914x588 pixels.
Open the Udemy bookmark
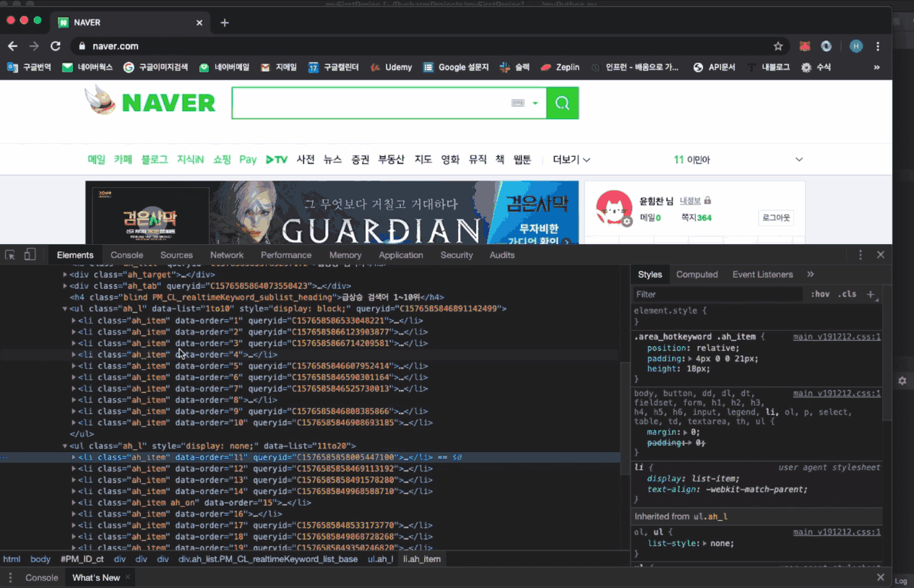(x=391, y=67)
